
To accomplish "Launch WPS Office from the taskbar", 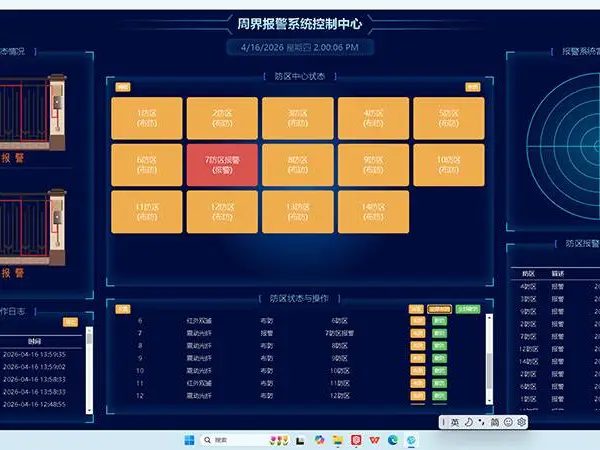I will (375, 440).
